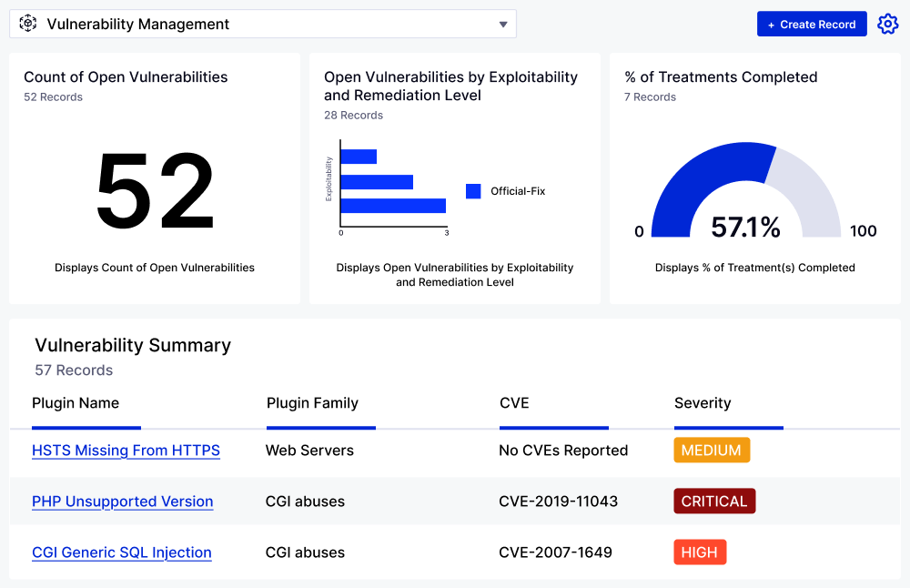The width and height of the screenshot is (910, 588).
Task: Click the CRITICAL severity badge
Action: coord(714,501)
